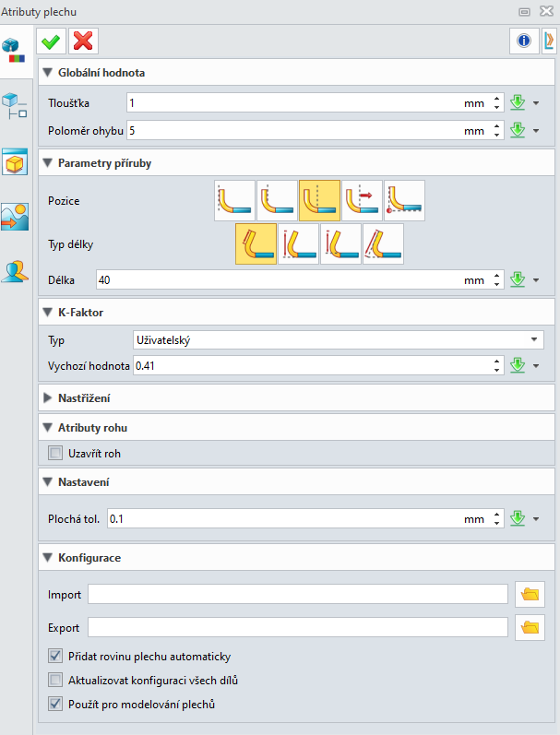Screen dimensions: 560x735
Task: Open the user profile sidebar tab
Action: coord(15,271)
